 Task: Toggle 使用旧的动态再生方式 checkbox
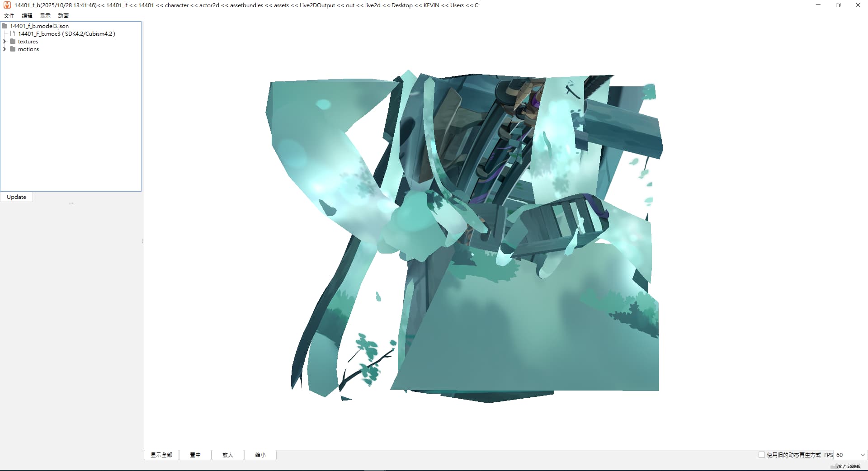point(761,455)
